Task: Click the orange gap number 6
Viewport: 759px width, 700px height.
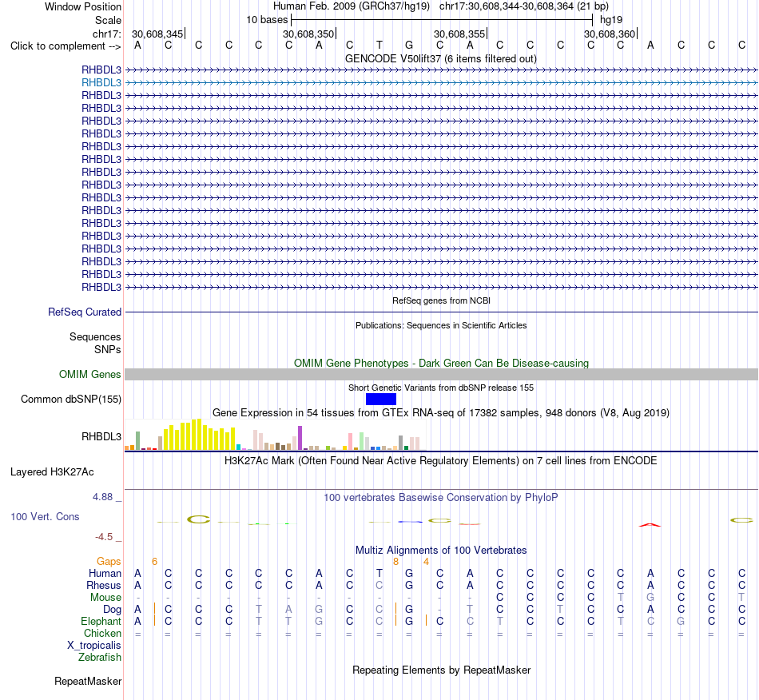Action: click(154, 562)
